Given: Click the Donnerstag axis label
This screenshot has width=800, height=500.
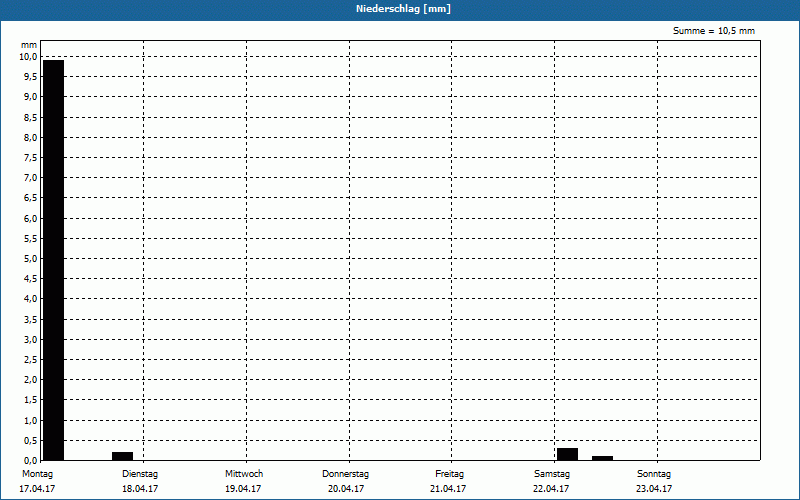Looking at the screenshot, I should click(x=345, y=474).
